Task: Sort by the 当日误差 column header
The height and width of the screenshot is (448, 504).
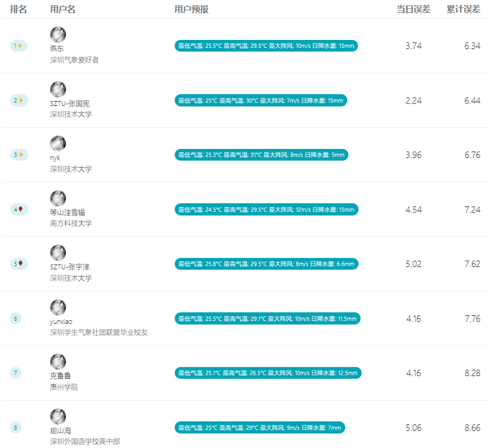Action: [x=413, y=9]
